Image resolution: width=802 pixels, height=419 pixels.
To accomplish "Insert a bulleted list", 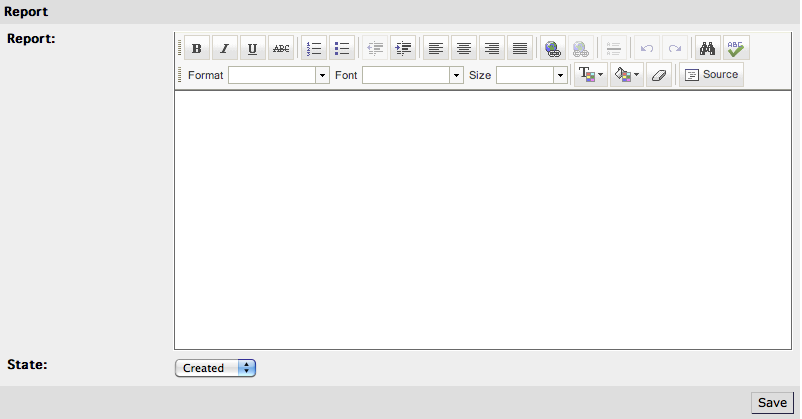I will click(342, 48).
